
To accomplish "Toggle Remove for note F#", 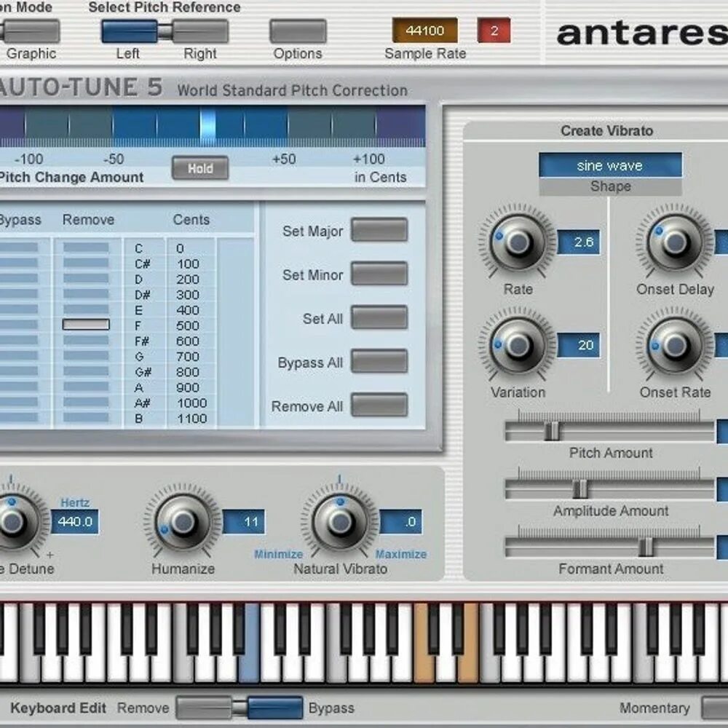I will click(86, 340).
